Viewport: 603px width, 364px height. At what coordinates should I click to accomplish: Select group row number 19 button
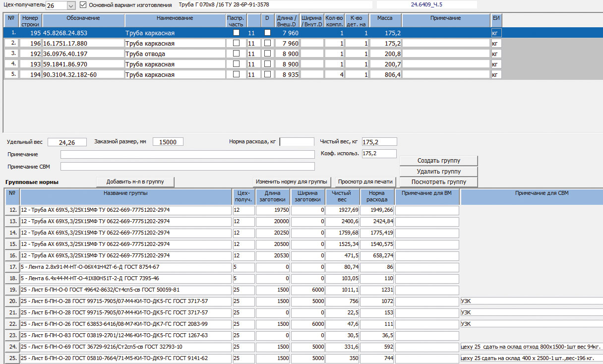(x=12, y=290)
